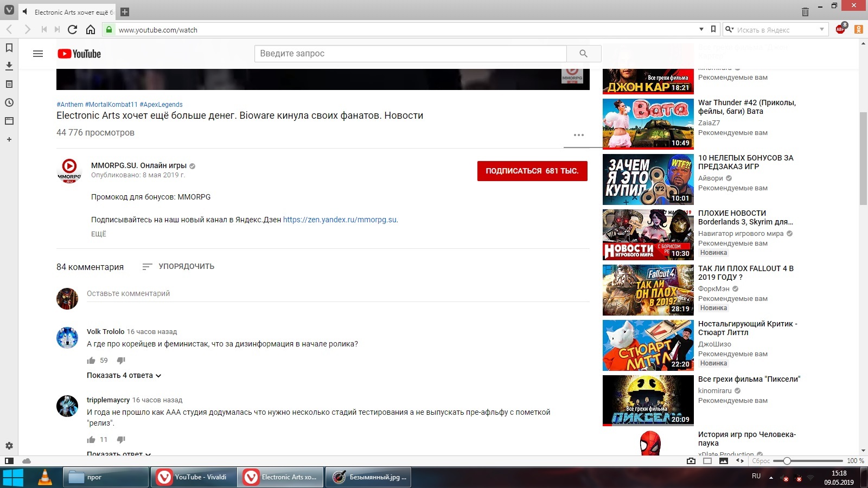The image size is (868, 488).
Task: Open Window panel in sidebar
Action: coord(9,121)
